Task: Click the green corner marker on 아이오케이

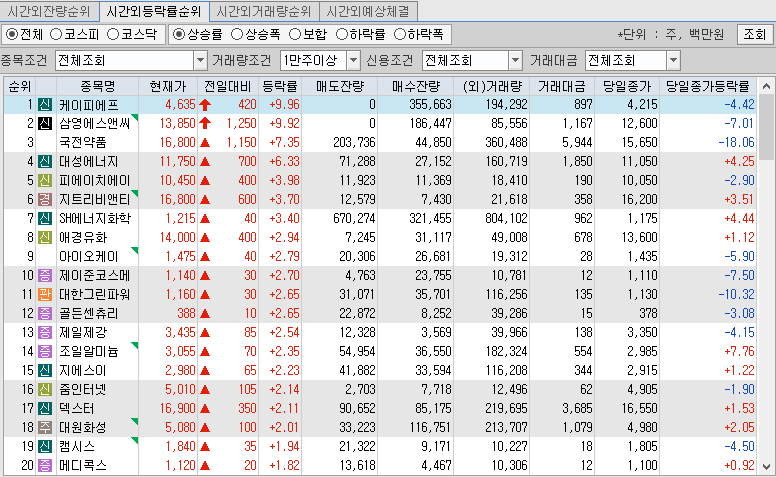Action: pyautogui.click(x=135, y=250)
